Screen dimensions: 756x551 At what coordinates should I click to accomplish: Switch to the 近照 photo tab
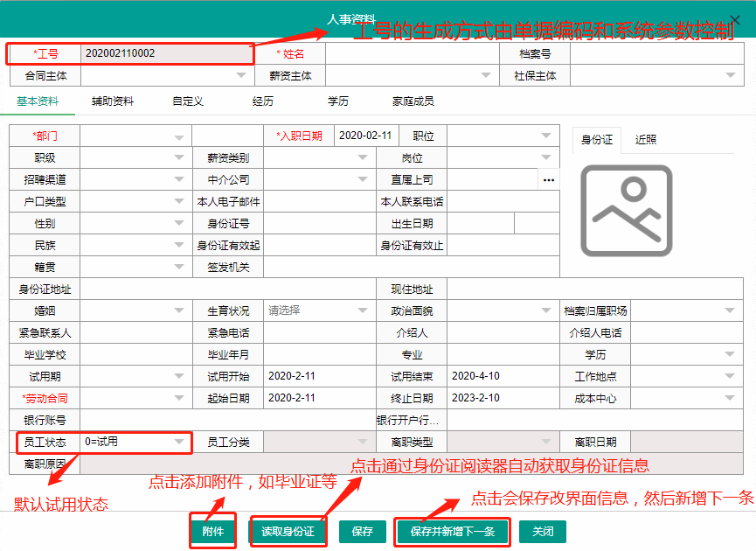[x=646, y=140]
